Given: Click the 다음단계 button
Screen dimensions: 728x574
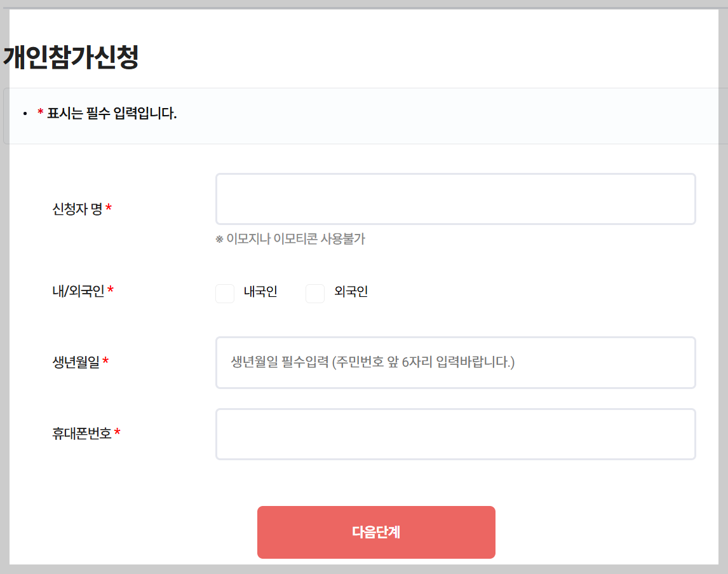Looking at the screenshot, I should (375, 532).
